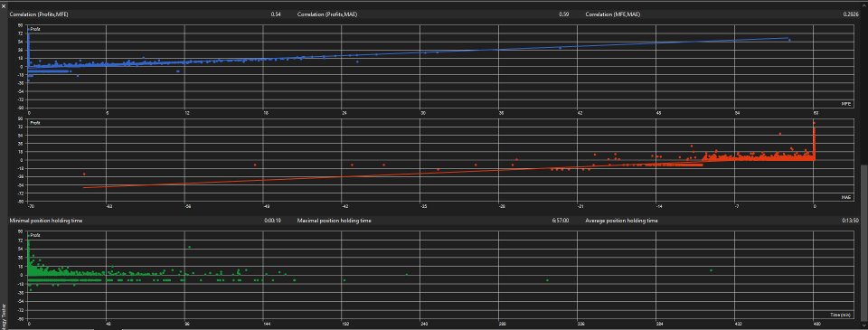This screenshot has height=330, width=868.
Task: Click the scrollbar up arrow
Action: pos(864,5)
